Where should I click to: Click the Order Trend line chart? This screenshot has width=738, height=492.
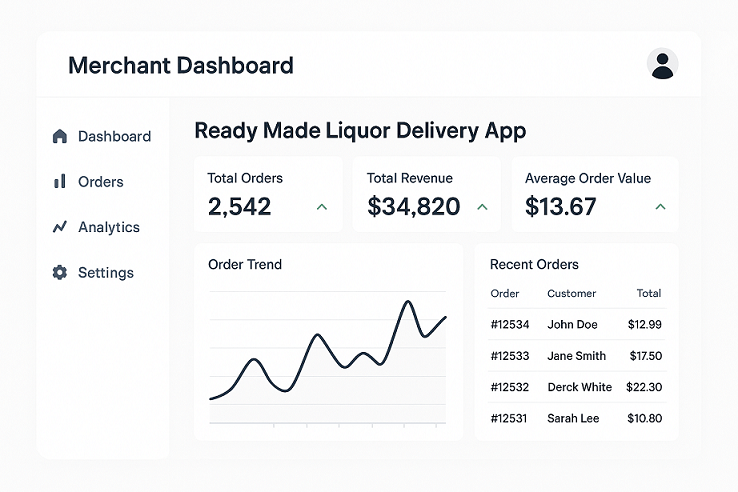pos(328,355)
